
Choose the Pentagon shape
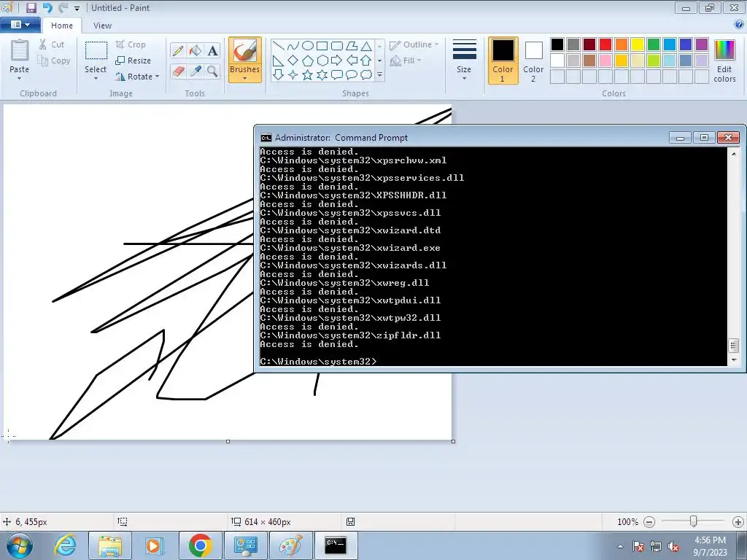point(308,61)
